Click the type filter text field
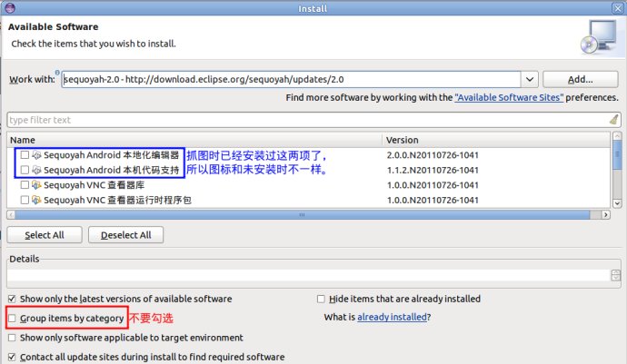Image resolution: width=627 pixels, height=364 pixels. pos(313,120)
